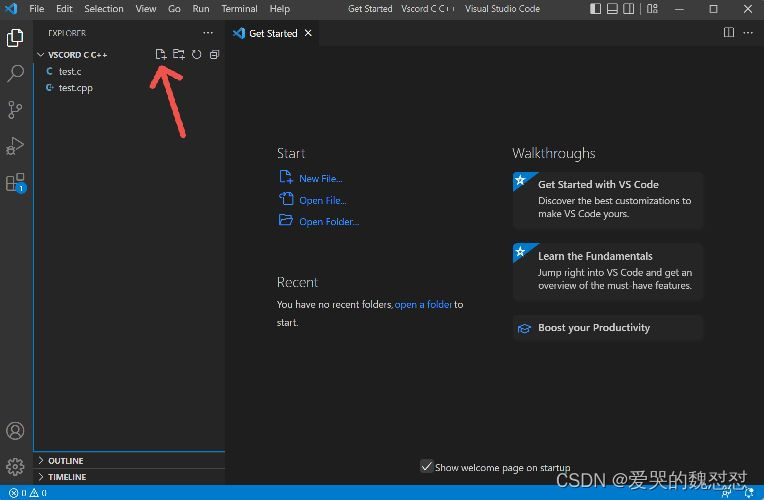Viewport: 764px width, 500px height.
Task: Collapse all folders in Explorer
Action: pyautogui.click(x=214, y=54)
